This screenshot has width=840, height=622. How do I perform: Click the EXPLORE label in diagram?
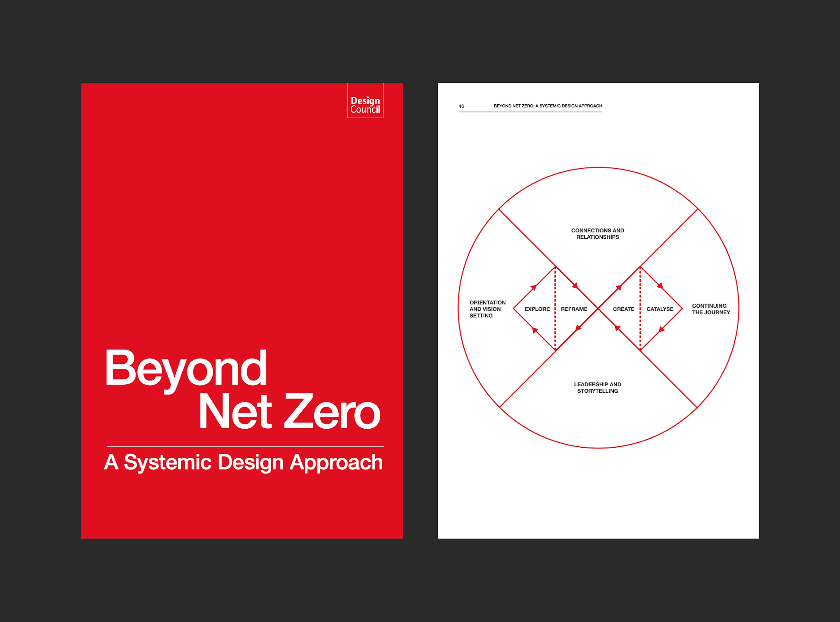click(x=537, y=309)
